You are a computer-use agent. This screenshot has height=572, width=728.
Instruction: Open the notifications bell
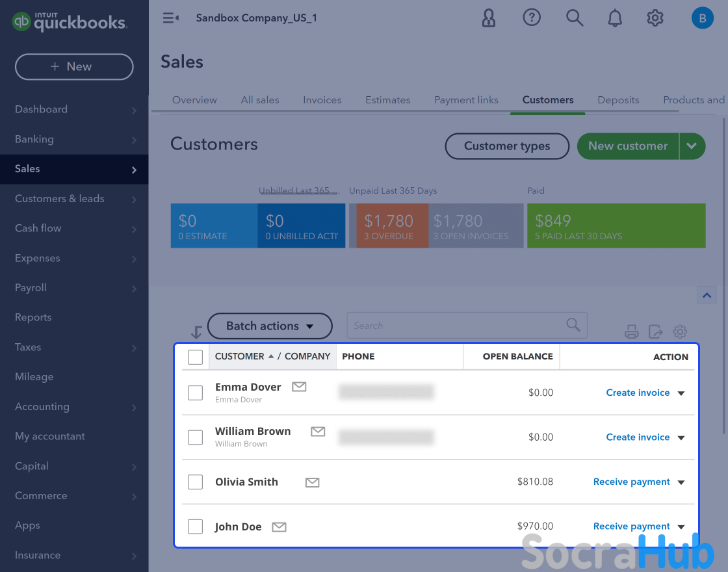click(x=614, y=18)
